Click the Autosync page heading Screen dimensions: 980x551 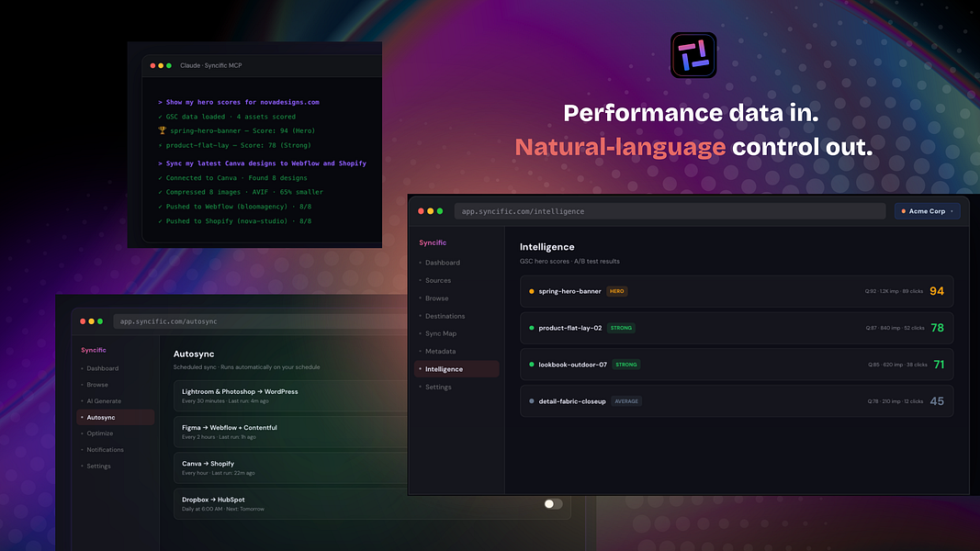click(194, 354)
